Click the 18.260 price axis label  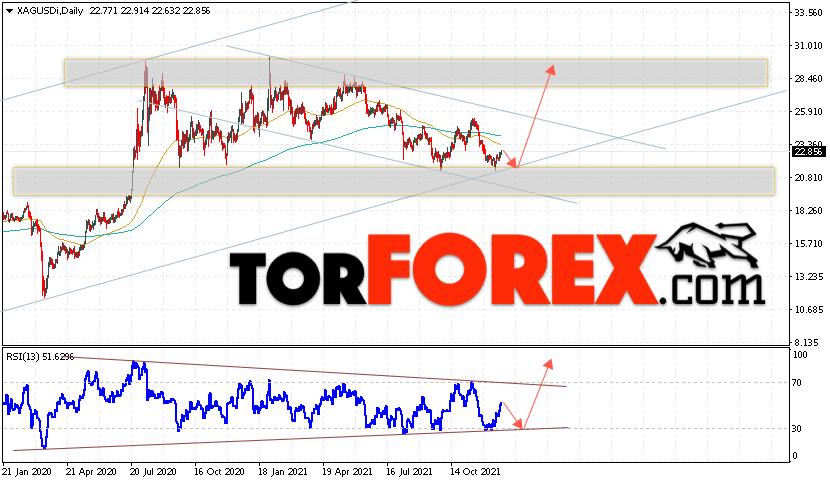pos(808,211)
